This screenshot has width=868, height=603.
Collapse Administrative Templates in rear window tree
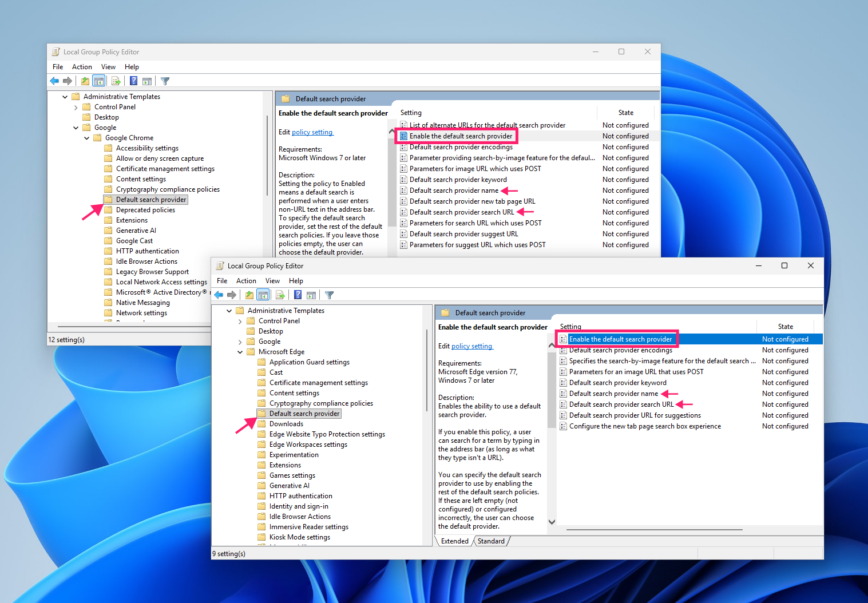[x=65, y=97]
